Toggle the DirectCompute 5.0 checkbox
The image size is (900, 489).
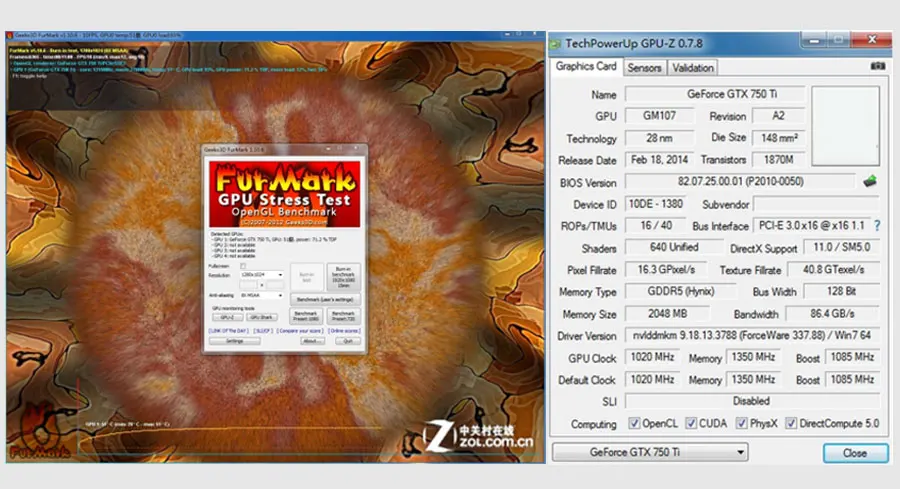(791, 424)
